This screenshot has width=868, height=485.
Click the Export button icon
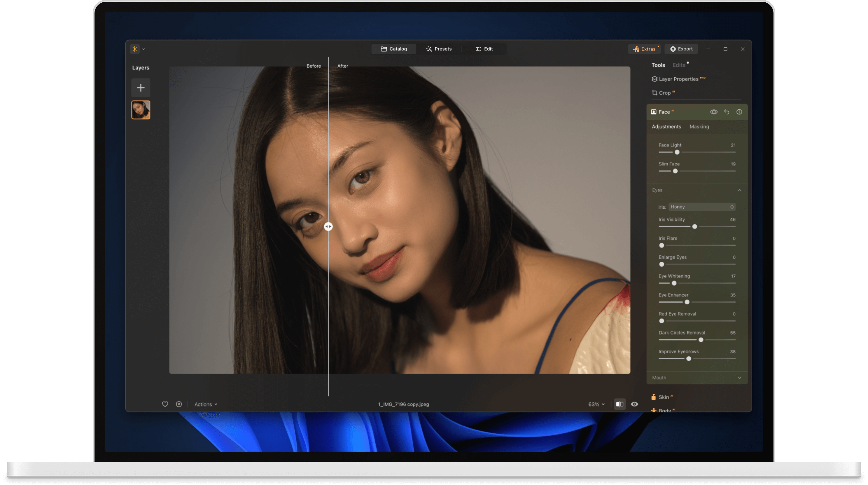click(x=673, y=49)
